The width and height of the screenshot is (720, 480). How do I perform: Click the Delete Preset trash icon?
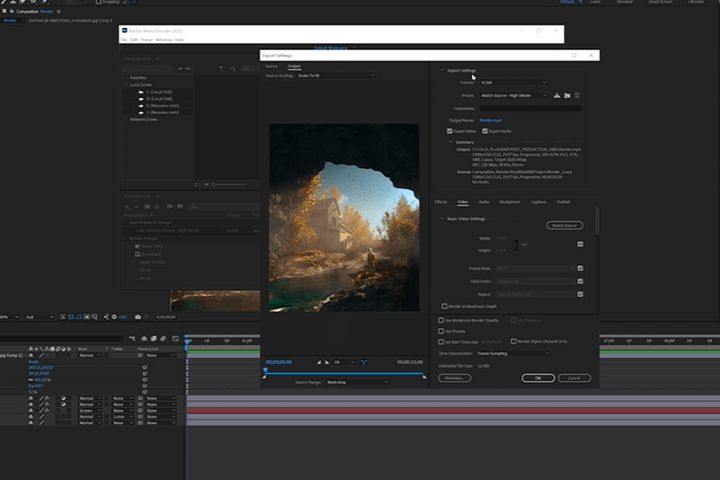coord(577,96)
